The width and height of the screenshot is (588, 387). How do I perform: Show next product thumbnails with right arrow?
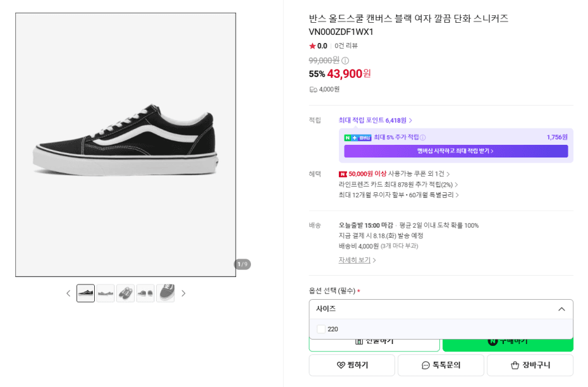click(183, 293)
